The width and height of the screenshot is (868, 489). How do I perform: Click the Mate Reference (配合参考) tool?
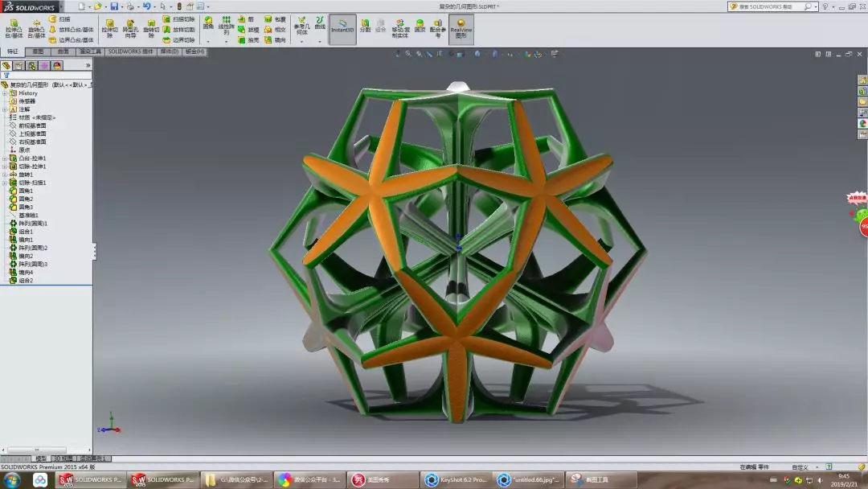[437, 29]
